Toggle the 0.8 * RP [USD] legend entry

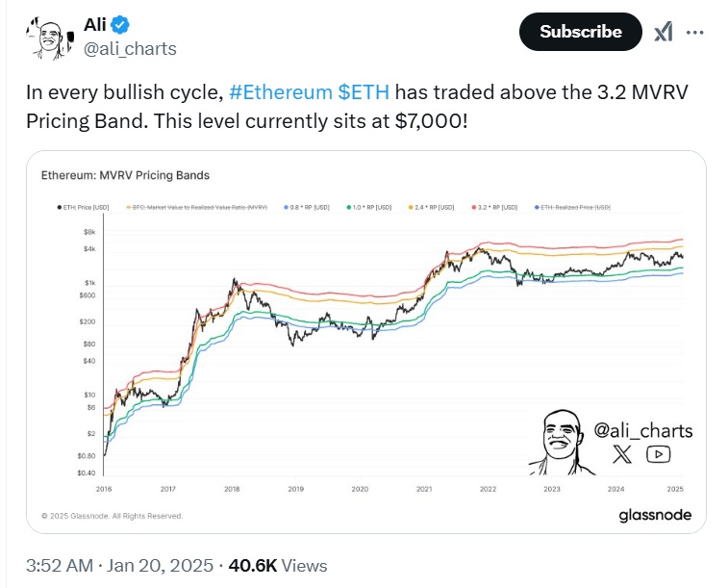pos(308,206)
